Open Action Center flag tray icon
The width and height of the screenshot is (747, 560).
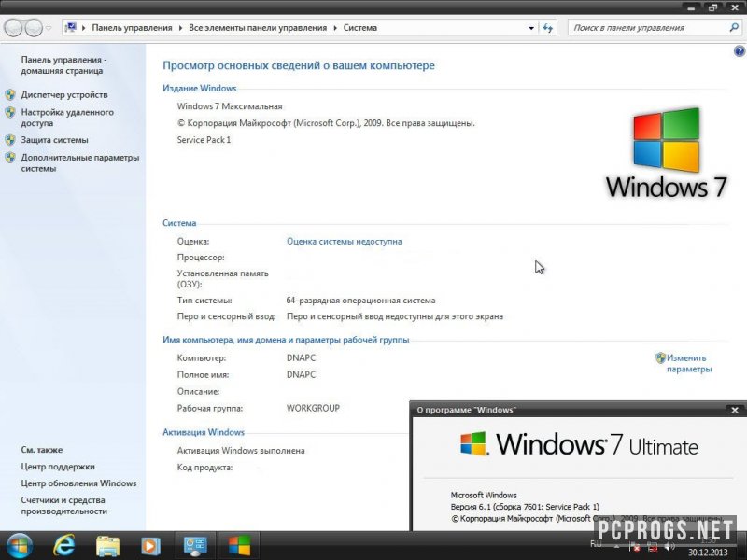coord(634,547)
